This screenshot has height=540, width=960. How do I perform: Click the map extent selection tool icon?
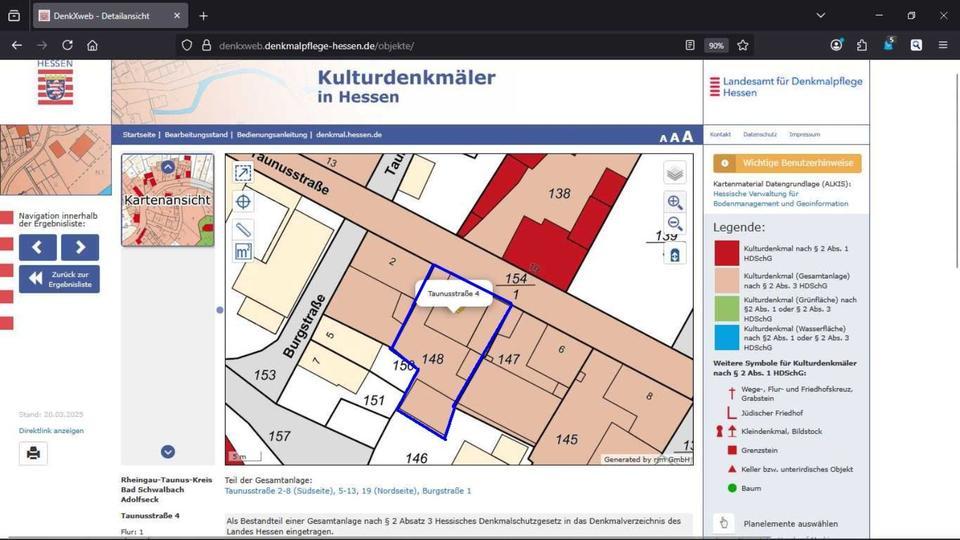click(x=243, y=173)
